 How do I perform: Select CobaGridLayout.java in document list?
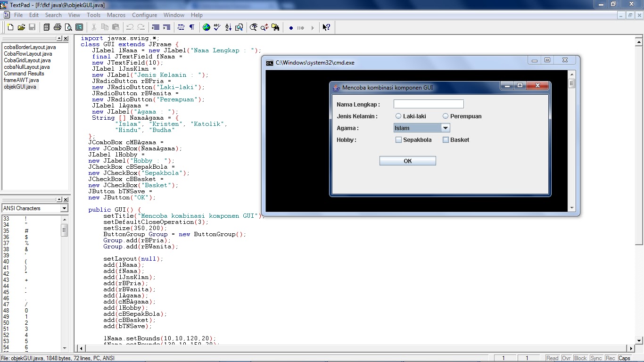click(27, 60)
